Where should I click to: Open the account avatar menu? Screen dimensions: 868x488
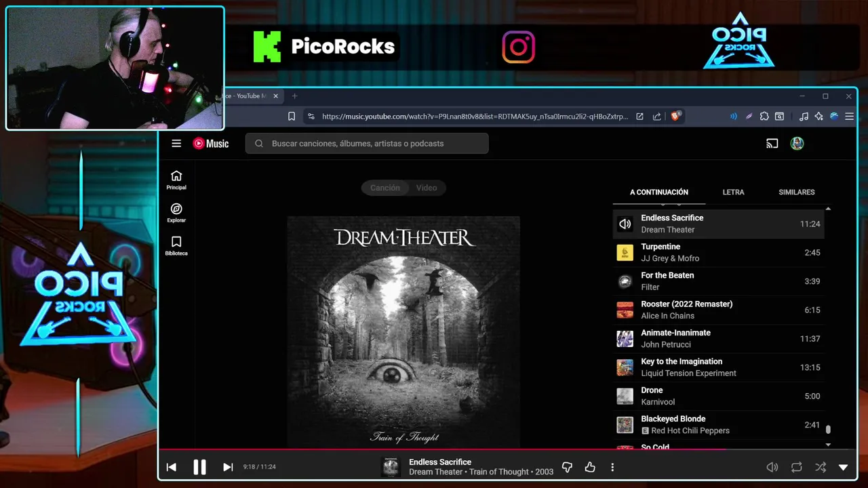[x=797, y=143]
